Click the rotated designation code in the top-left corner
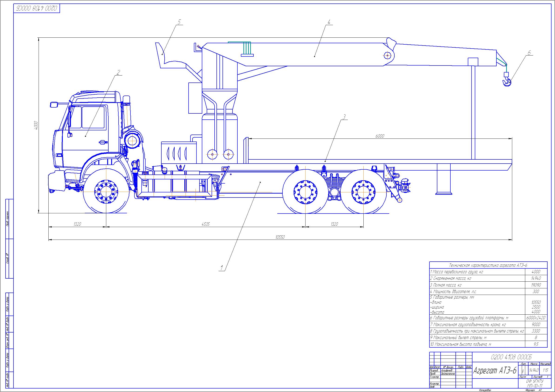555x392 pixels. tap(37, 8)
